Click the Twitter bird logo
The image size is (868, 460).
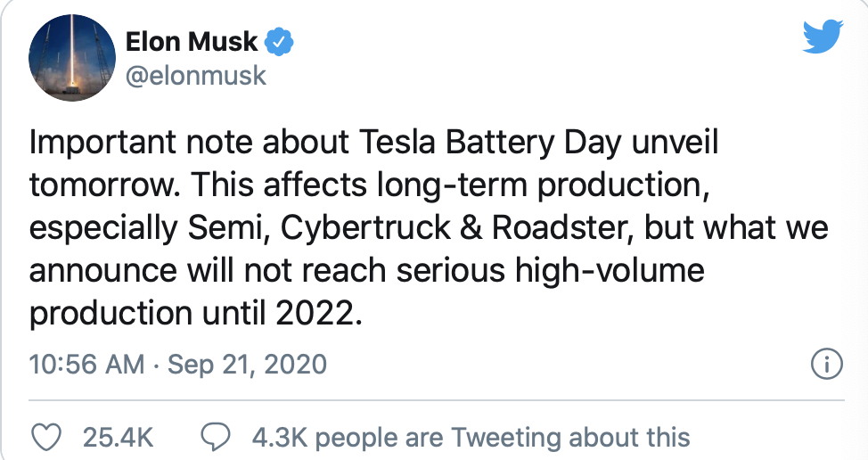pyautogui.click(x=823, y=36)
